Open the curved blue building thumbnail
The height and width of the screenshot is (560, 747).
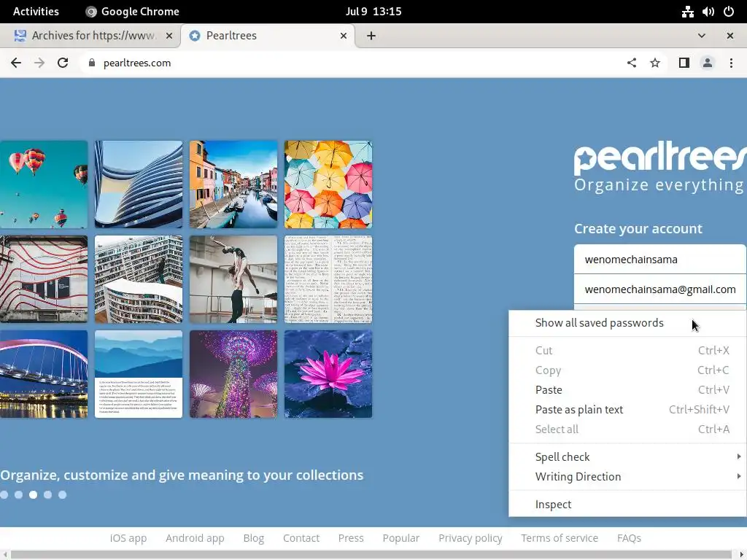[x=139, y=184]
